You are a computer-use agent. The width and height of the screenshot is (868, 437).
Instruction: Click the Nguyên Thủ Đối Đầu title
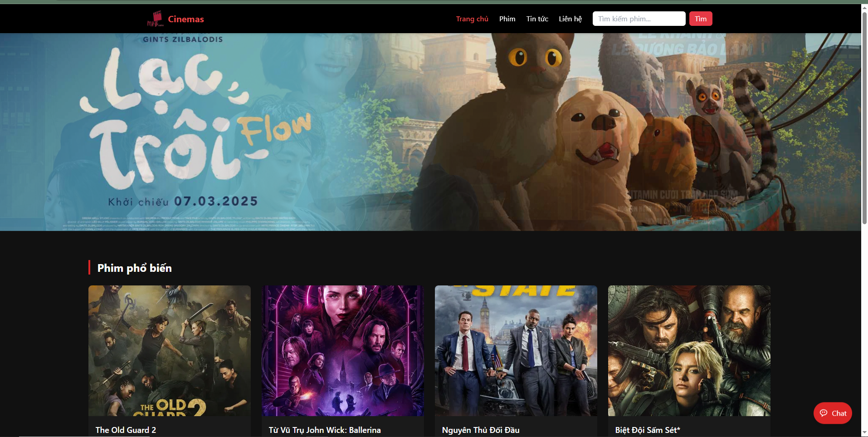[481, 430]
